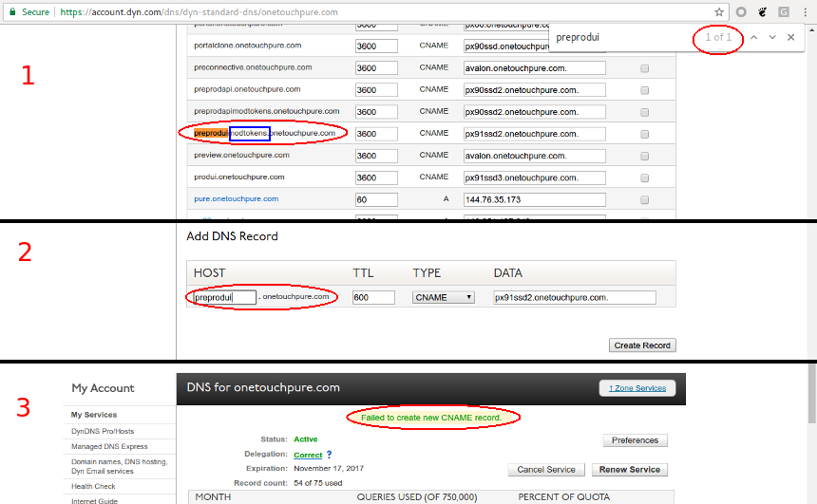Click data field with 144.76.35.173
Viewport: 817px width, 504px height.
click(x=535, y=199)
